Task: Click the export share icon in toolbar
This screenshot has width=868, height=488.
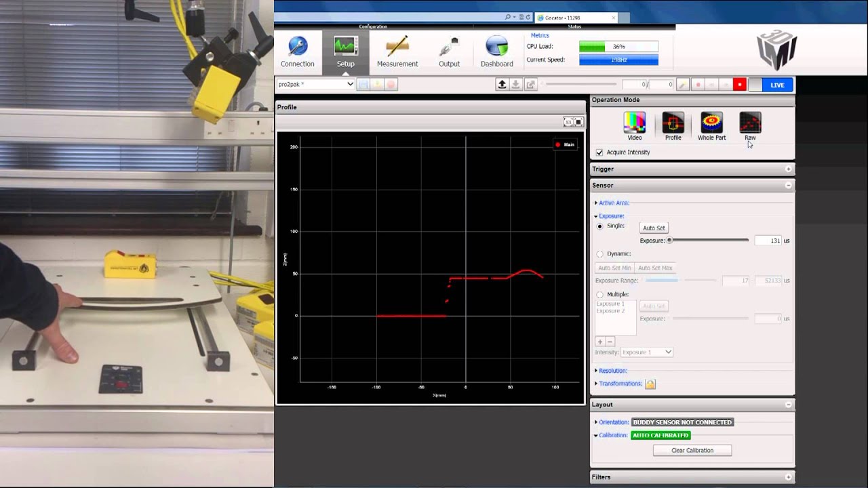Action: pyautogui.click(x=530, y=84)
